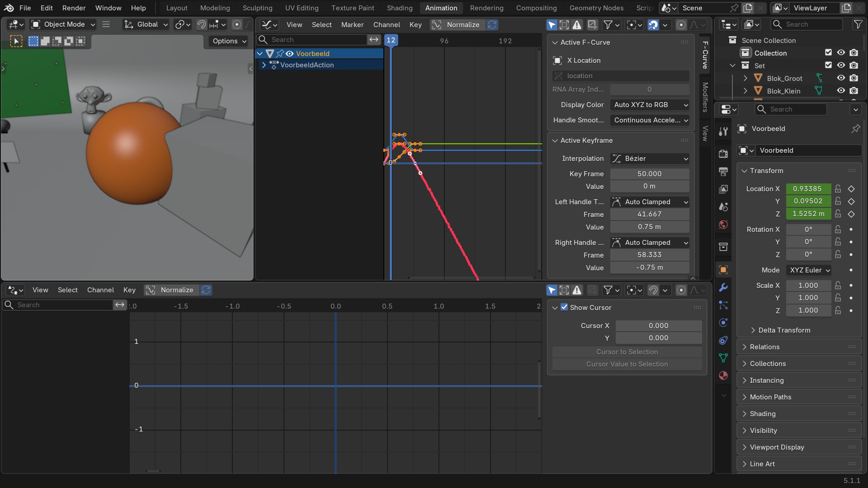Open the Object properties orange square tab
This screenshot has width=868, height=488.
[x=723, y=270]
